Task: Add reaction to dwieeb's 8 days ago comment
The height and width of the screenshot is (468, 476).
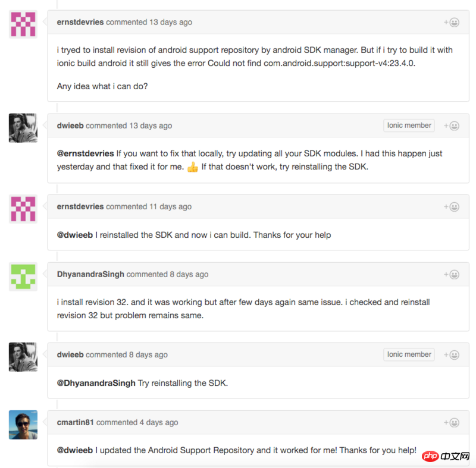Action: click(452, 355)
